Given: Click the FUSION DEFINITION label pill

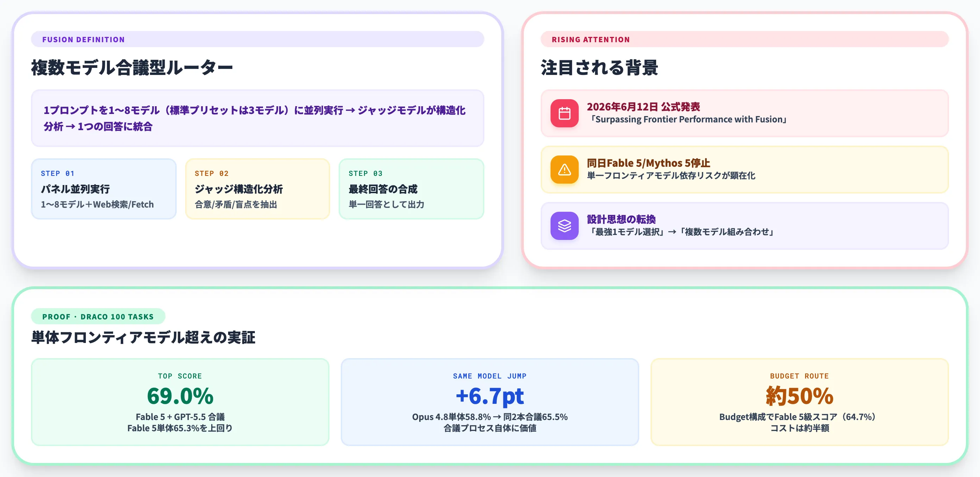Looking at the screenshot, I should [258, 39].
